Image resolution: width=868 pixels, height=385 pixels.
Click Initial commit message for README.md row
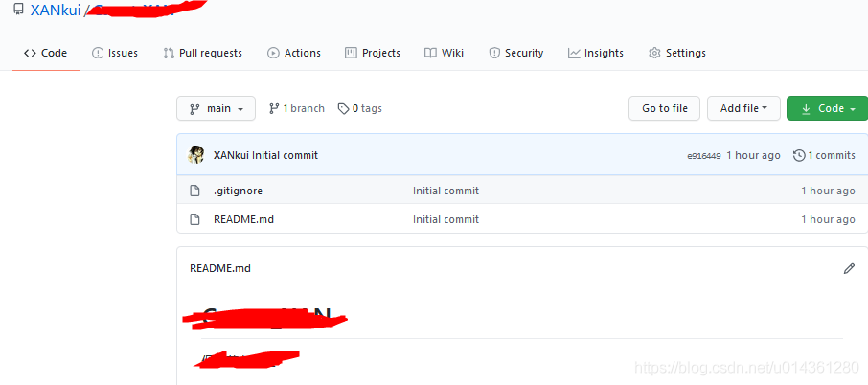tap(445, 219)
